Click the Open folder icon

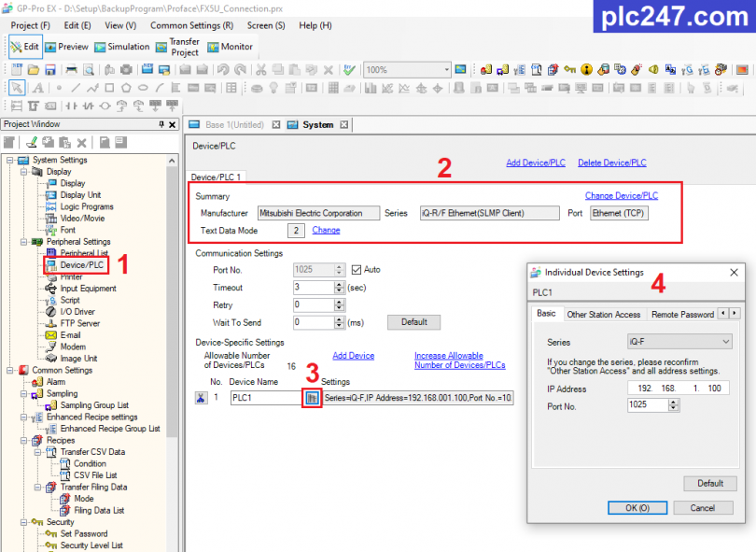tap(34, 70)
